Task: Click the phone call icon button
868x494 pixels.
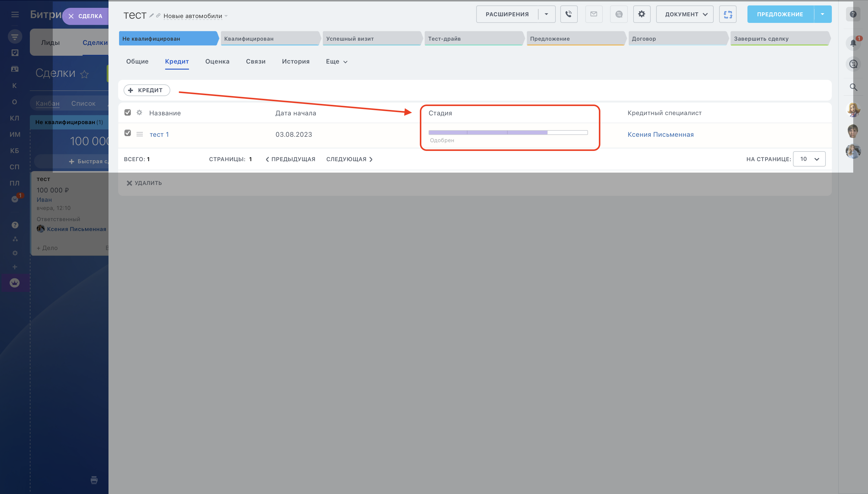Action: (569, 14)
